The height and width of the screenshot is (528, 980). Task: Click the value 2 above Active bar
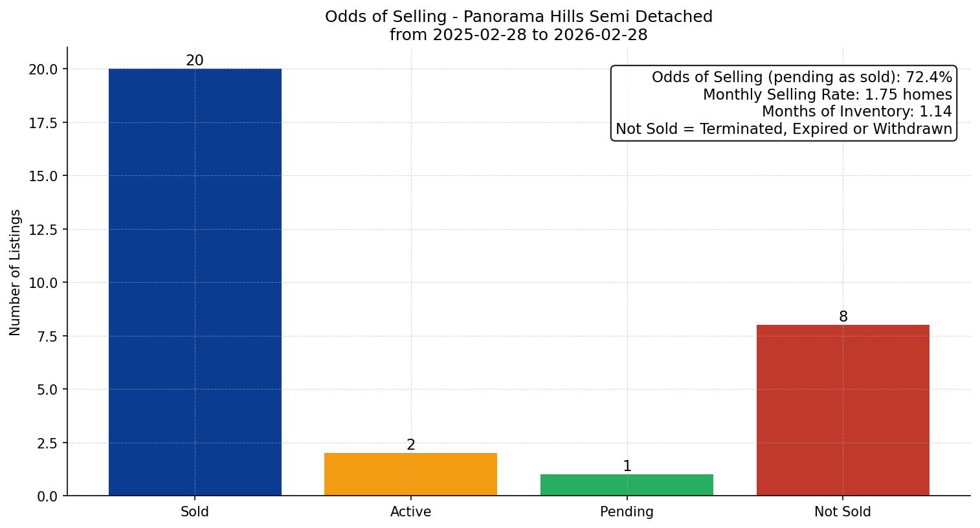coord(410,445)
